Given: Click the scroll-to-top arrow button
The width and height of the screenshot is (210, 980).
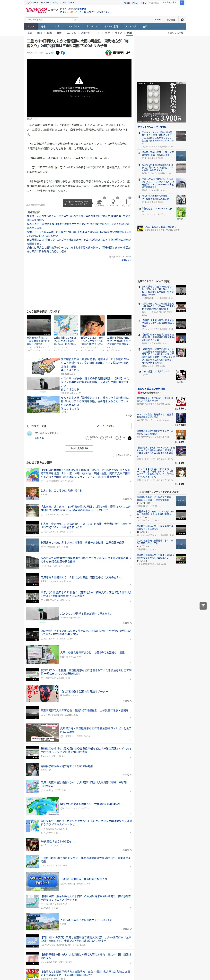Looking at the screenshot, I should click(x=203, y=606).
